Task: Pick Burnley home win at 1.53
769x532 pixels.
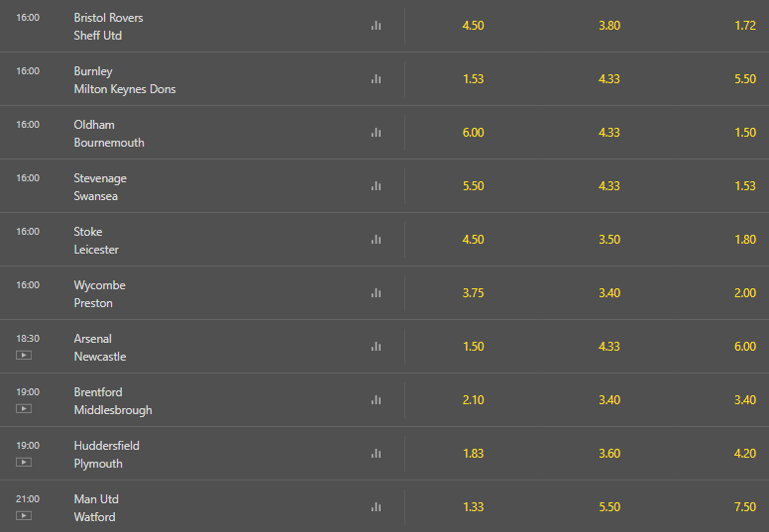Action: [x=474, y=79]
